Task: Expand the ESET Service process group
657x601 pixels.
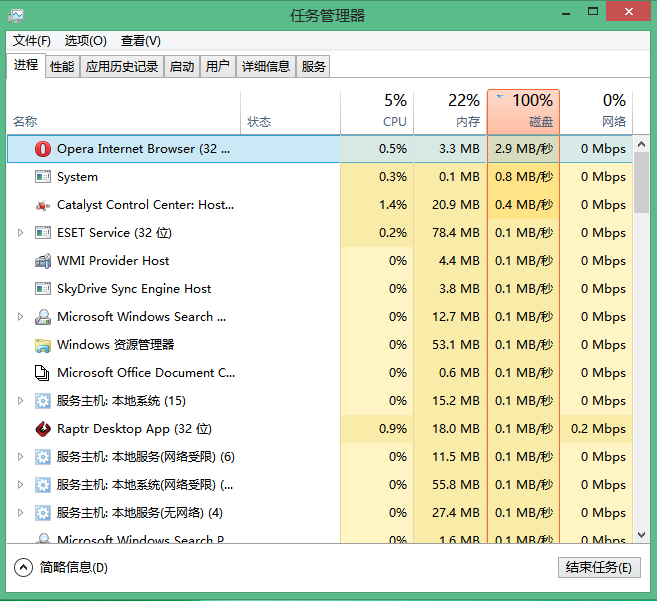Action: point(20,233)
